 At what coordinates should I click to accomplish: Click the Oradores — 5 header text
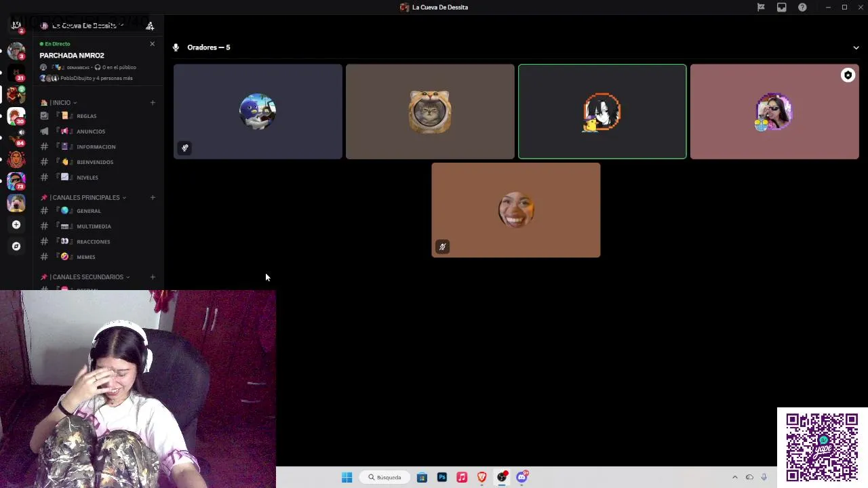[x=209, y=47]
